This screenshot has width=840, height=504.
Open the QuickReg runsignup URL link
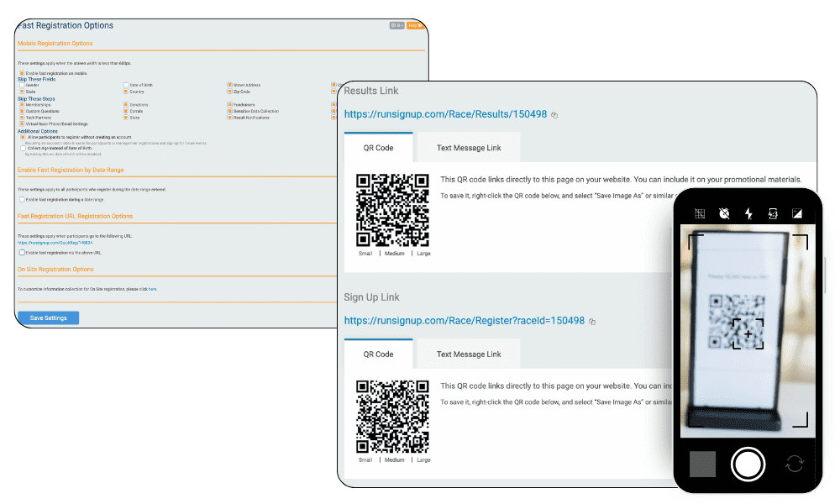click(x=55, y=243)
